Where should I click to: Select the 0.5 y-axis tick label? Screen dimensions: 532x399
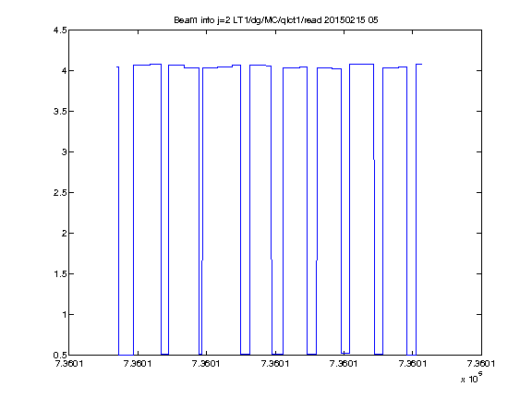60,355
